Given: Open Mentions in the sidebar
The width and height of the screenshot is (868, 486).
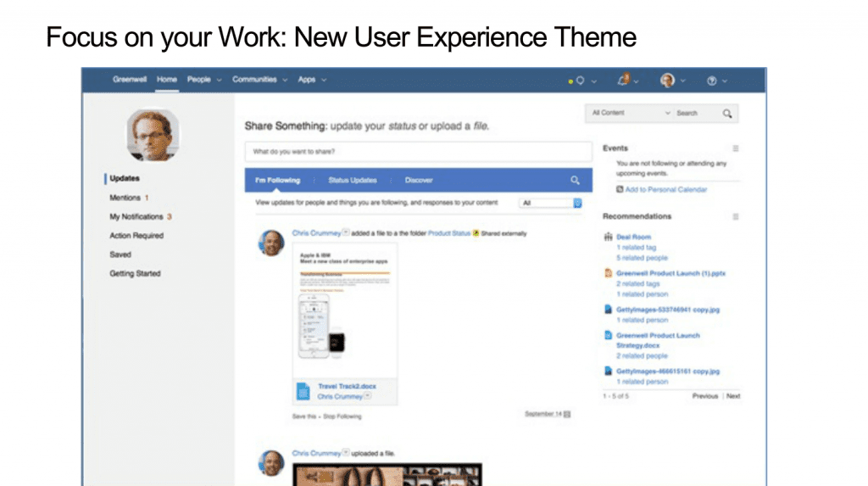Looking at the screenshot, I should (x=125, y=198).
